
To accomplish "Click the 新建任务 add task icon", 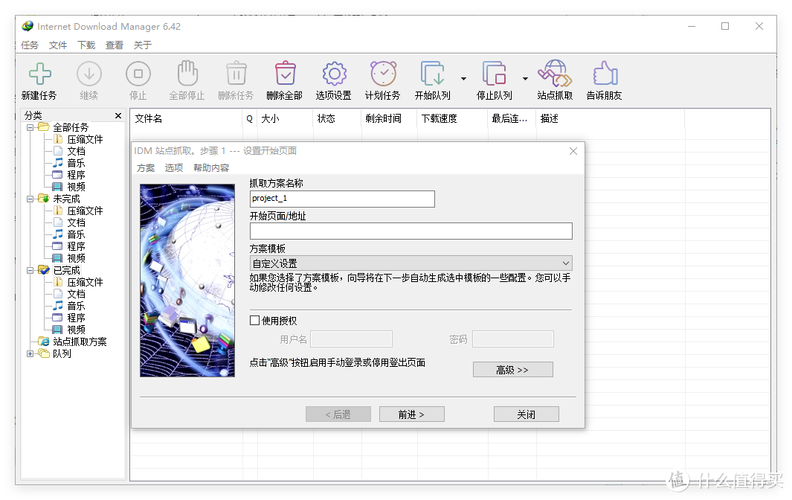I will (39, 75).
